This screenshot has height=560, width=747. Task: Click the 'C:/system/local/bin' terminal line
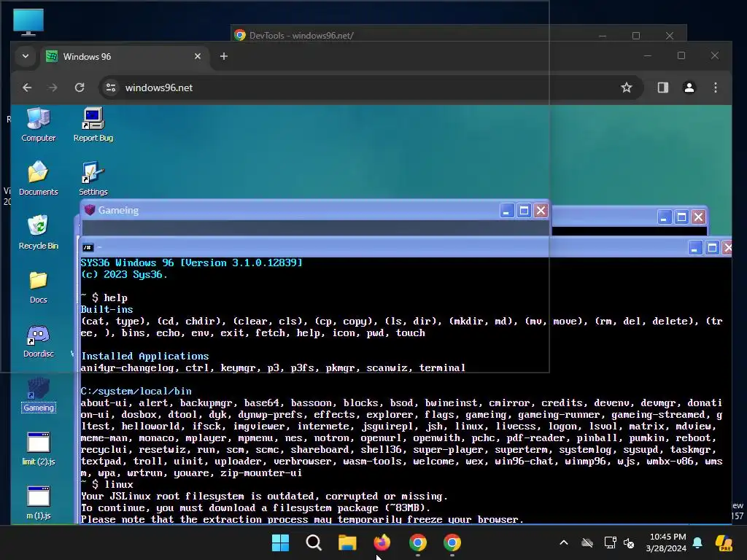pos(136,391)
